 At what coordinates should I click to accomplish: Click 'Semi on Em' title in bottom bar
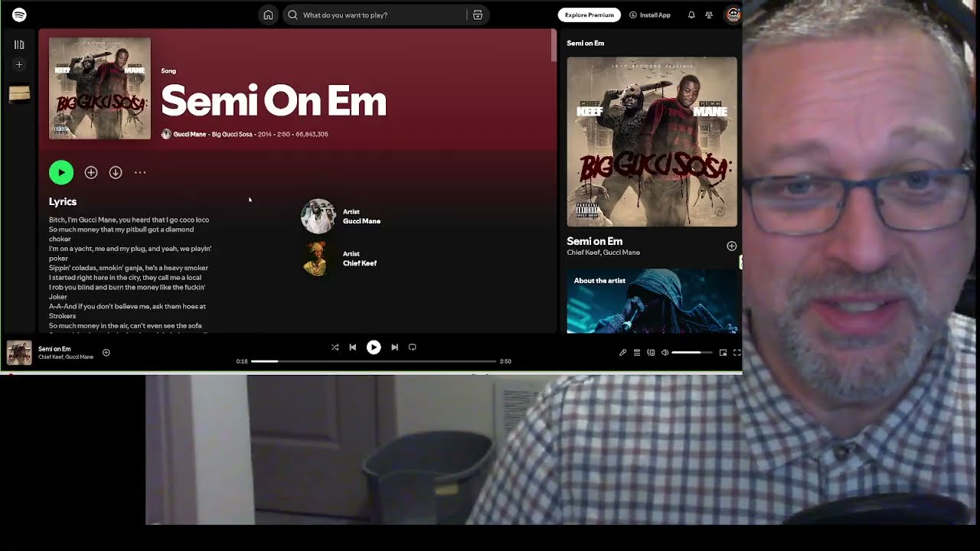click(x=54, y=349)
